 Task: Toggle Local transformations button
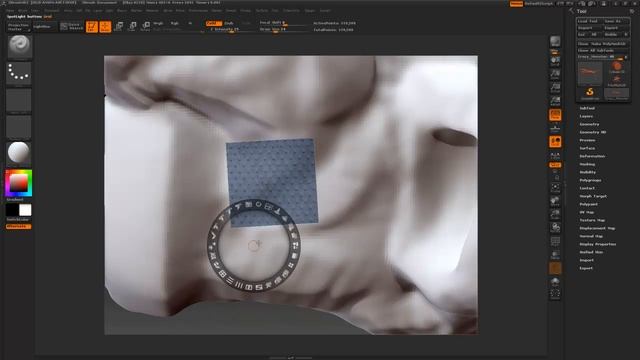click(555, 142)
